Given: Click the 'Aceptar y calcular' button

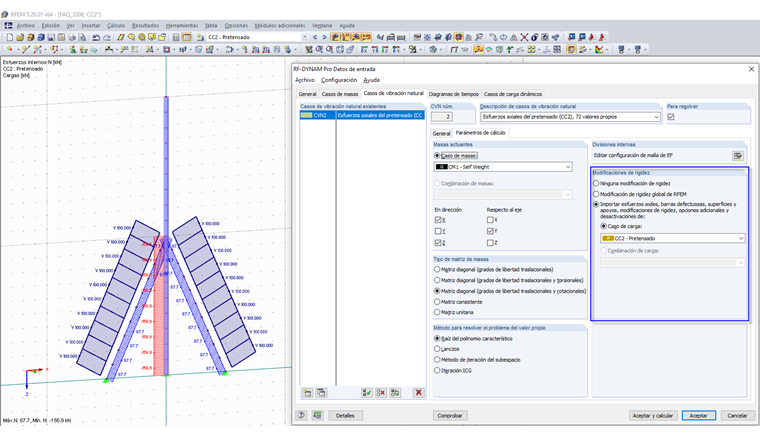Looking at the screenshot, I should (x=653, y=415).
